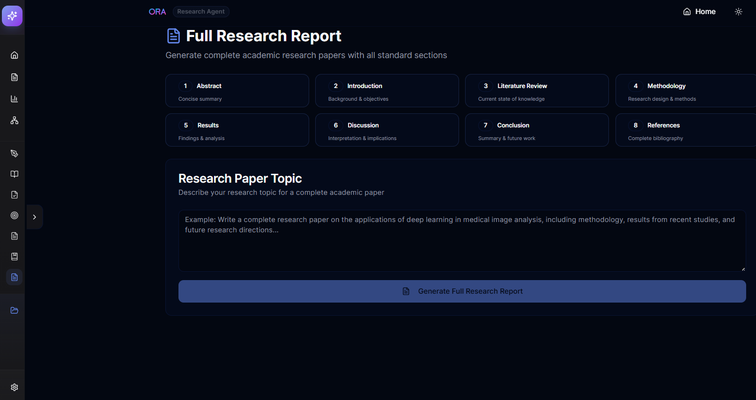Open the home icon in the left sidebar
The width and height of the screenshot is (756, 400).
14,55
